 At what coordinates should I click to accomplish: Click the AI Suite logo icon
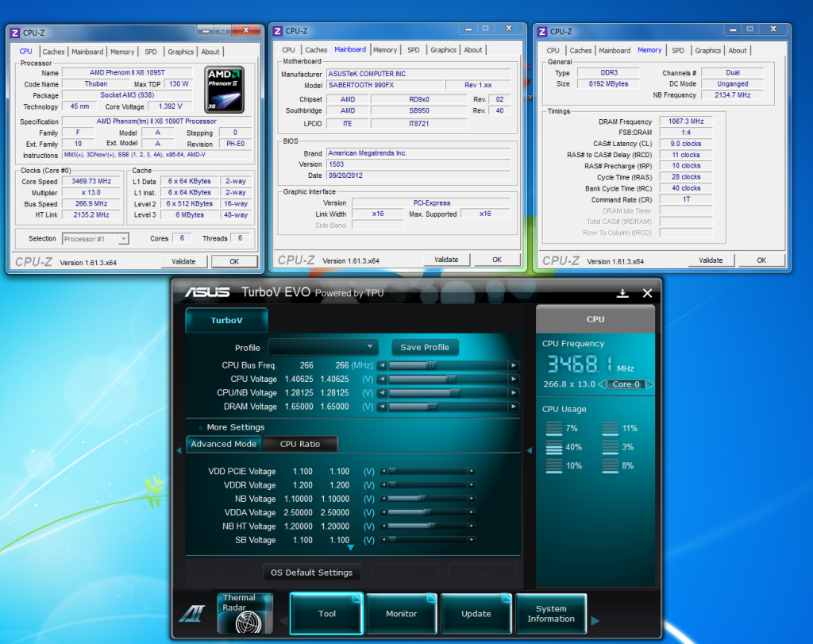click(x=191, y=613)
